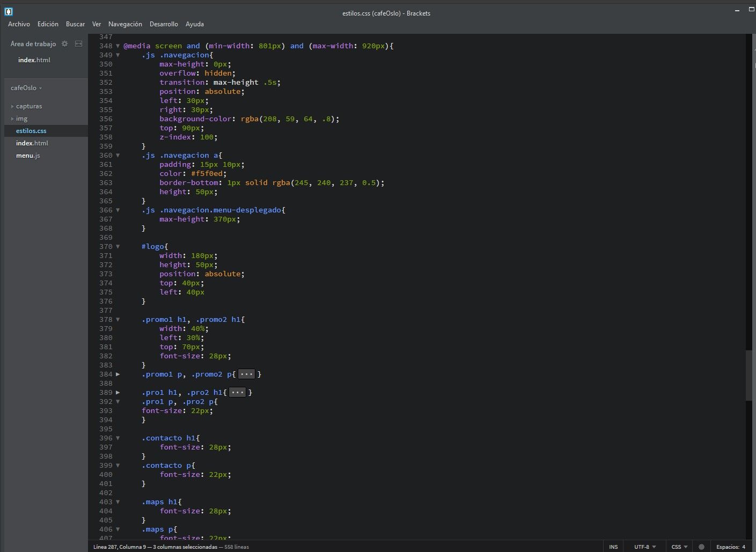Collapse menu-desplegado block at line 366
This screenshot has height=552, width=756.
(x=118, y=210)
